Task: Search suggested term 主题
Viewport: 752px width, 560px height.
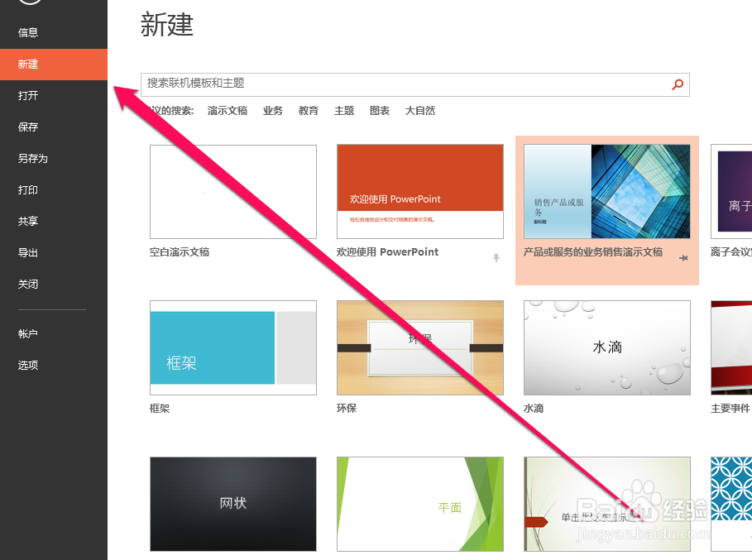Action: click(344, 111)
